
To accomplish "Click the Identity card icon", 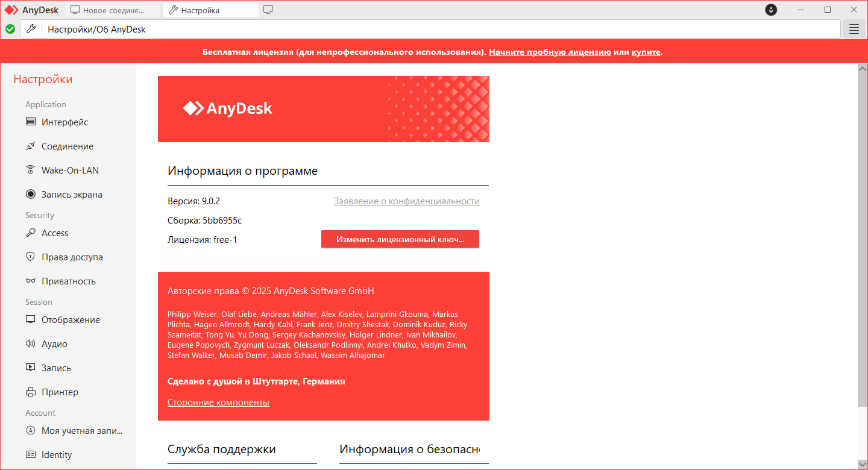I will pos(31,455).
